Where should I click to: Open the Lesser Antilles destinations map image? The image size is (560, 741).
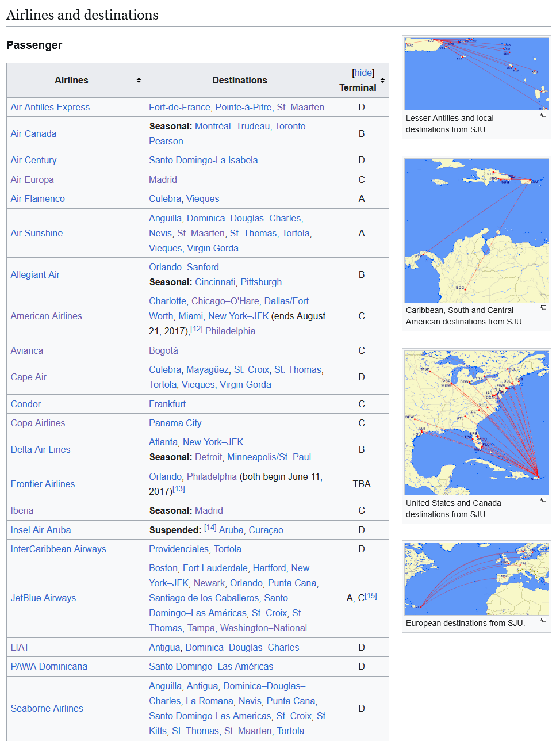[476, 74]
